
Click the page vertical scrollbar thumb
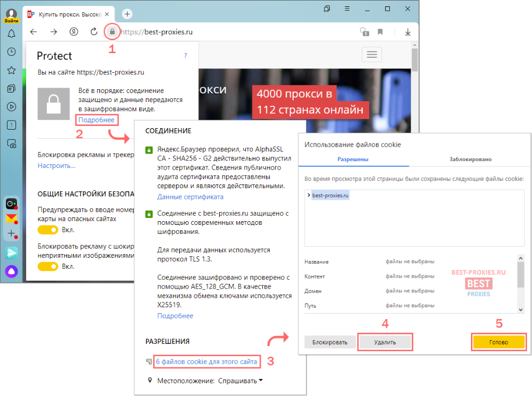[414, 60]
